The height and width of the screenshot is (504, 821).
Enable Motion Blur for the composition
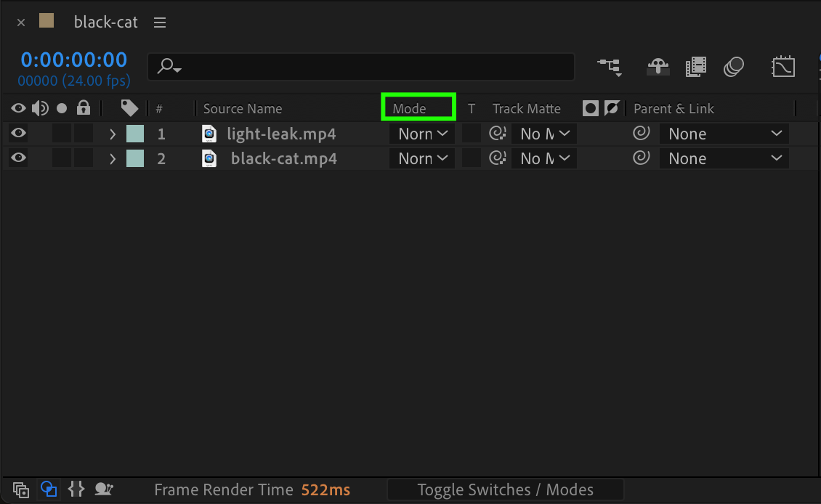734,67
